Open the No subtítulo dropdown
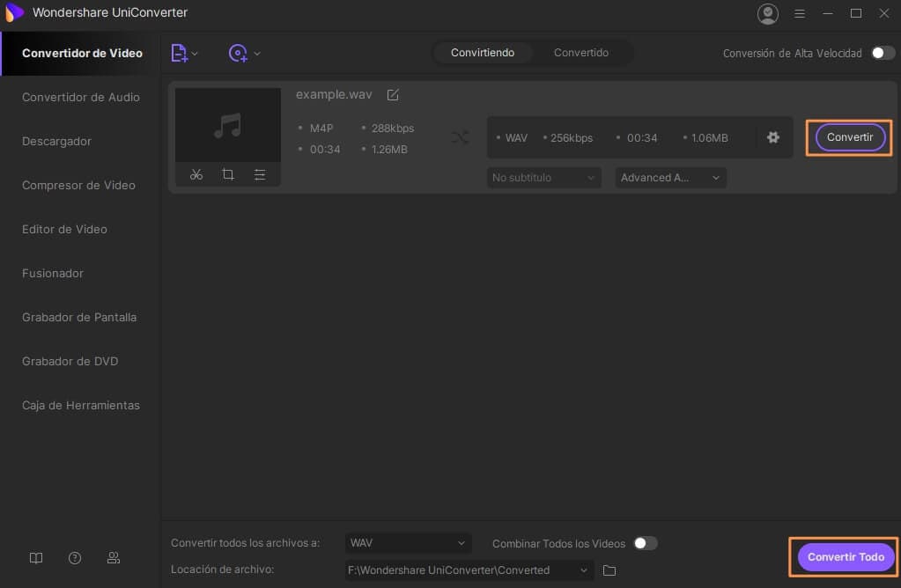The width and height of the screenshot is (901, 588). (543, 178)
